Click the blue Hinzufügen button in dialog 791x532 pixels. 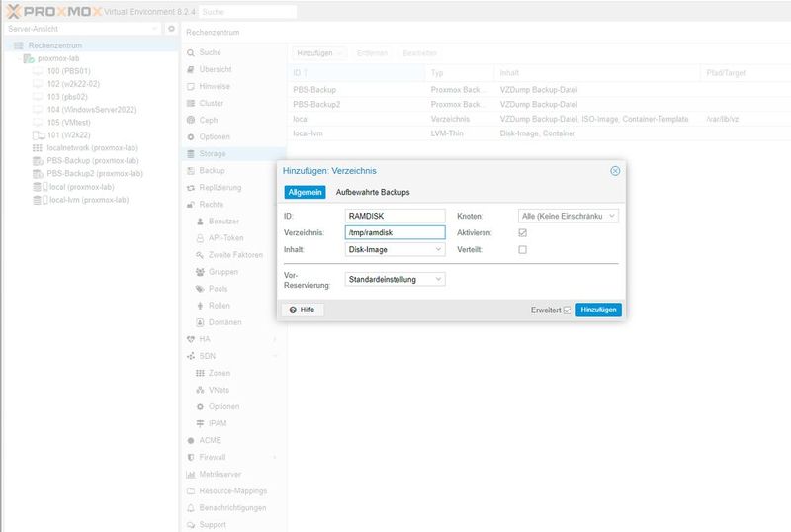point(598,310)
